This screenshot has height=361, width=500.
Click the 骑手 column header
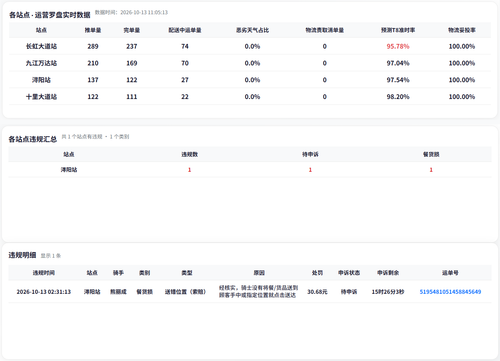(x=118, y=273)
